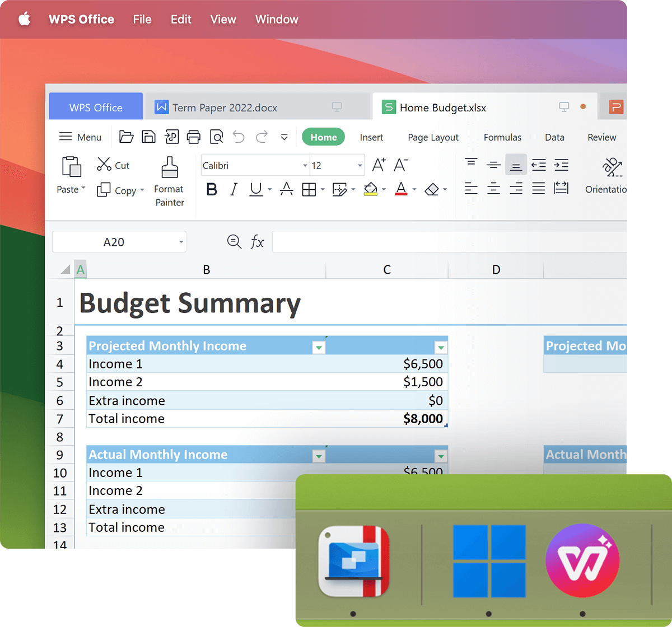Open the font color red swatch
The image size is (672, 627).
tap(402, 189)
